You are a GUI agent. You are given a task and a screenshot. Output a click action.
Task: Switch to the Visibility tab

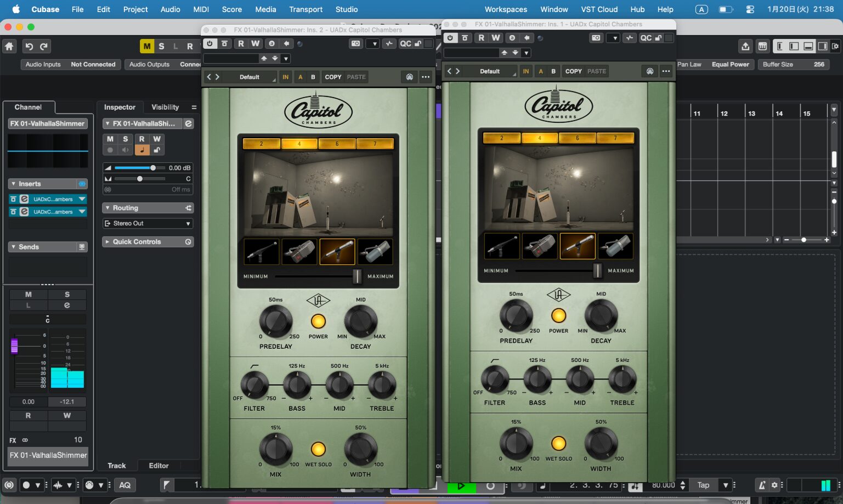coord(165,107)
